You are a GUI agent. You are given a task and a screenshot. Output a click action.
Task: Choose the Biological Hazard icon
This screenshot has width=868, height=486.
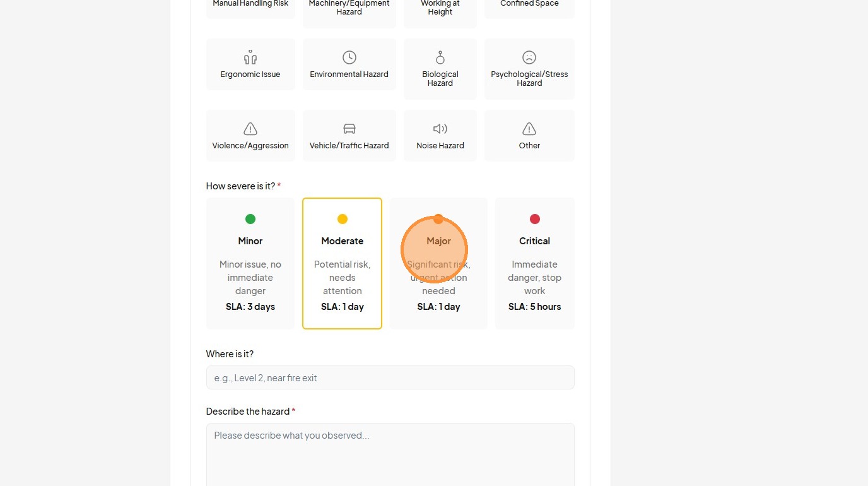(x=440, y=57)
